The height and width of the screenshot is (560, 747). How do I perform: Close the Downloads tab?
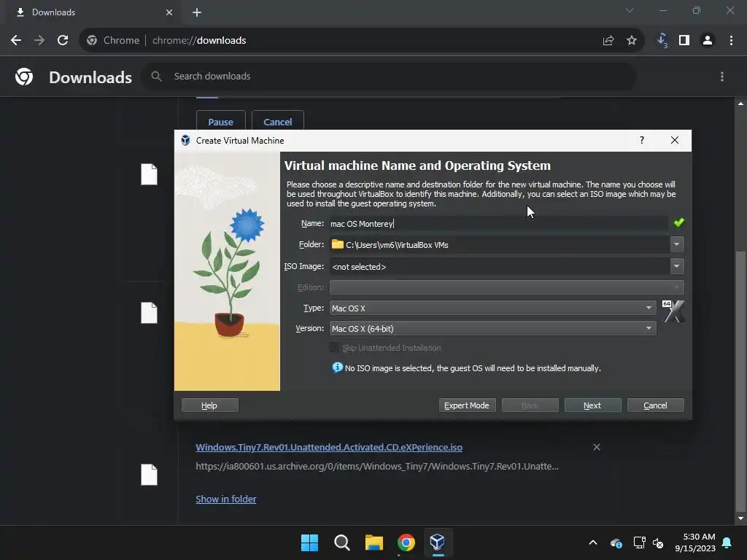coord(169,12)
